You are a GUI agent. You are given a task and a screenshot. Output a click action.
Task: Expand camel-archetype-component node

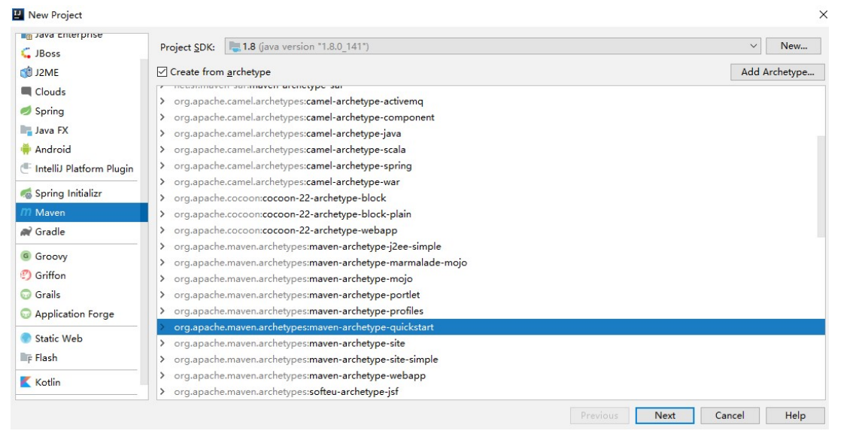pos(162,117)
